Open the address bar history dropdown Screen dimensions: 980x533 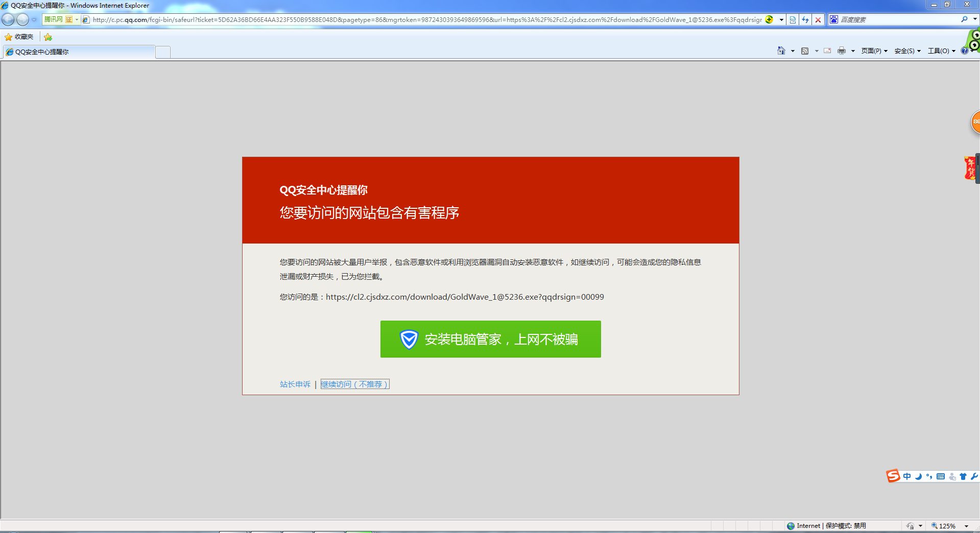[x=781, y=20]
